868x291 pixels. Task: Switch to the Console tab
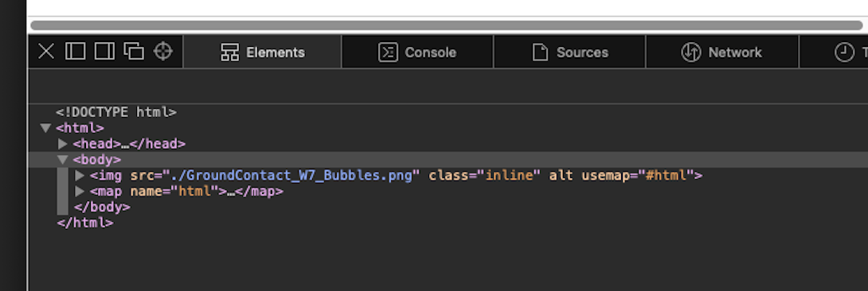tap(417, 52)
